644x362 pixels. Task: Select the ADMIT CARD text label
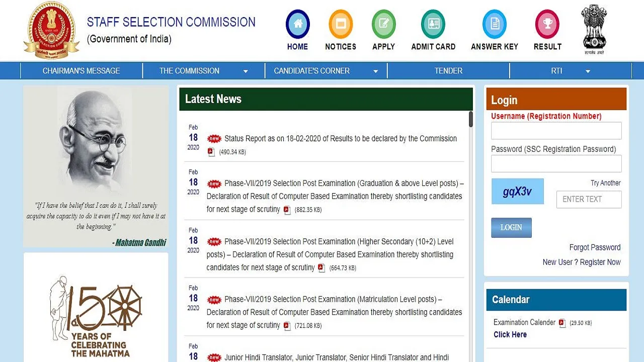[433, 47]
